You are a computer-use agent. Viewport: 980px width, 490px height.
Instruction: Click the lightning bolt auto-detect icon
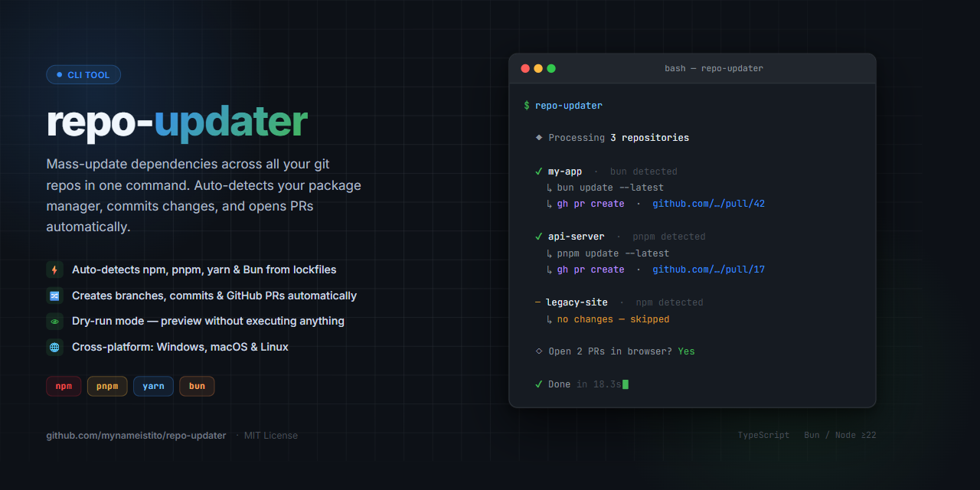[54, 269]
